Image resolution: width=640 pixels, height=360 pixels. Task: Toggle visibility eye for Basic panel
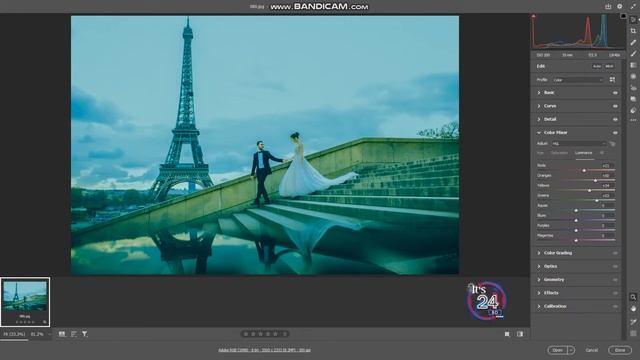pos(615,93)
